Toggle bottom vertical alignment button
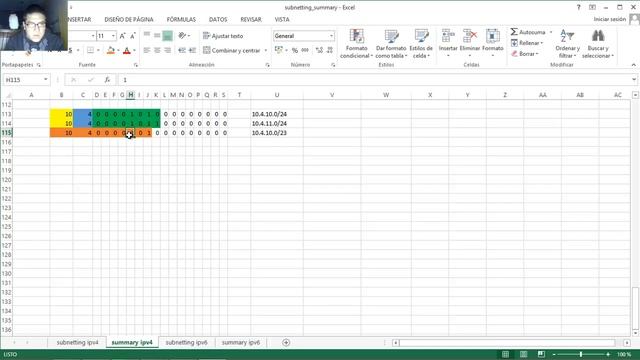The height and width of the screenshot is (360, 640). (x=167, y=36)
